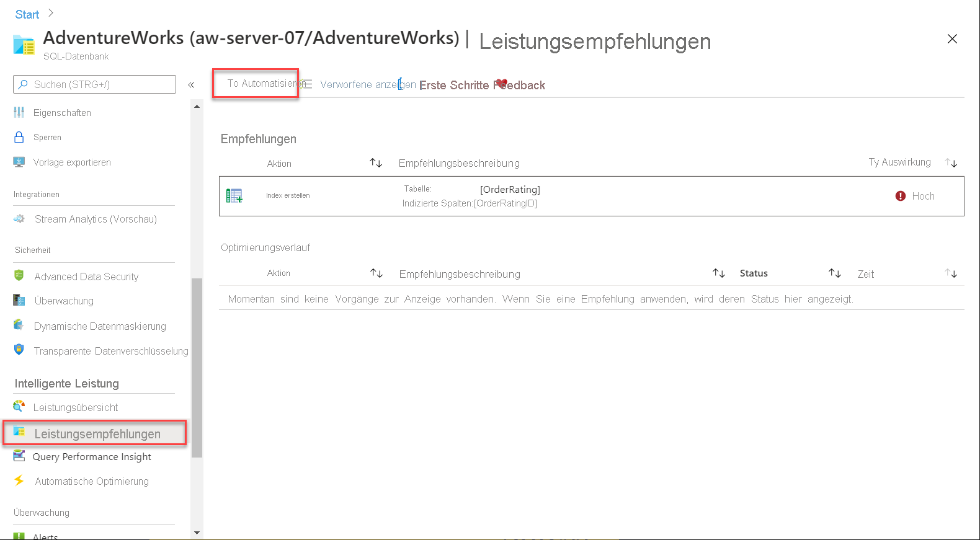Click the Query Performance Insight icon

pyautogui.click(x=19, y=456)
